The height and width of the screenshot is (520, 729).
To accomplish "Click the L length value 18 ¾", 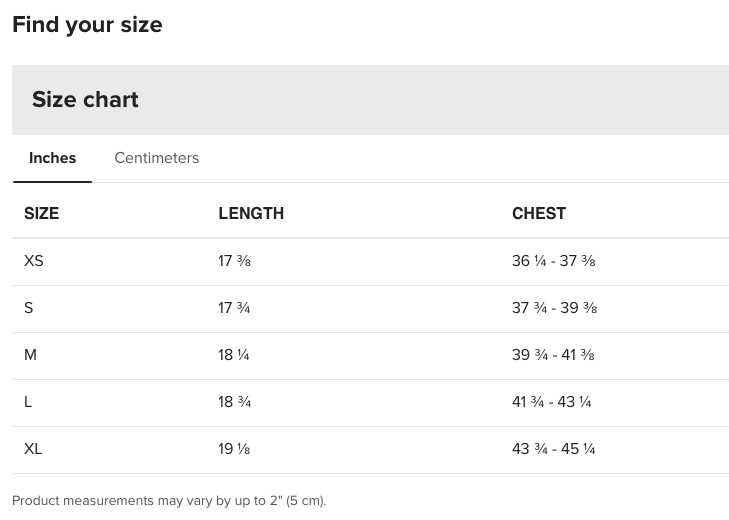I will click(x=234, y=402).
